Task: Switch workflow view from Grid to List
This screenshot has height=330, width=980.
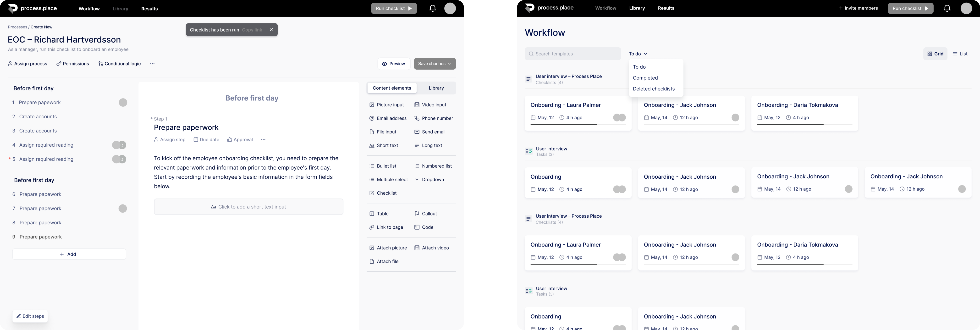Action: coord(960,54)
